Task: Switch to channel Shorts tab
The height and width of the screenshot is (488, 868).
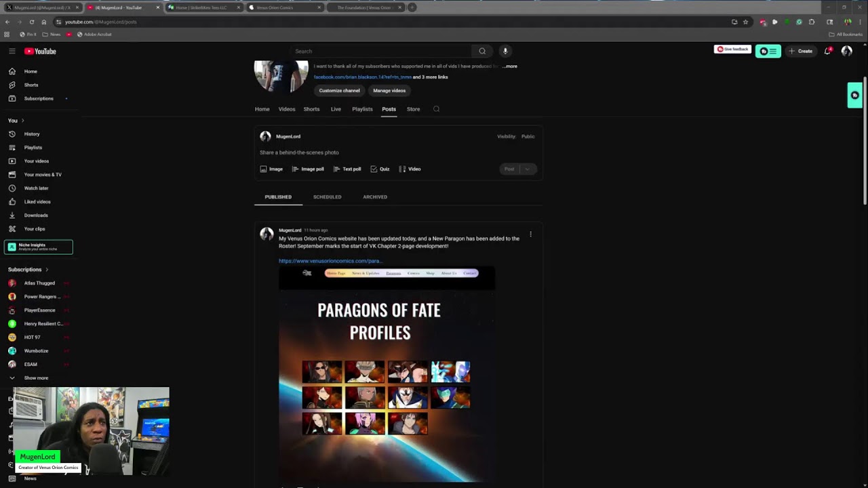Action: 311,109
